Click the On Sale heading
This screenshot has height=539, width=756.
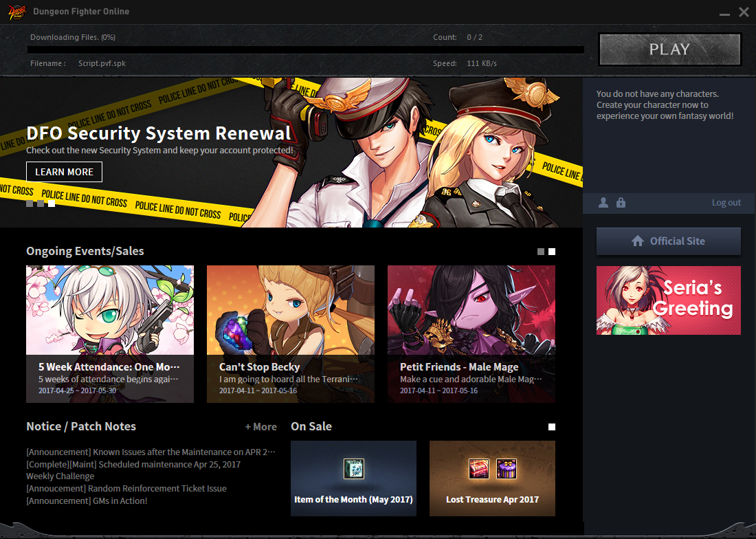tap(311, 427)
